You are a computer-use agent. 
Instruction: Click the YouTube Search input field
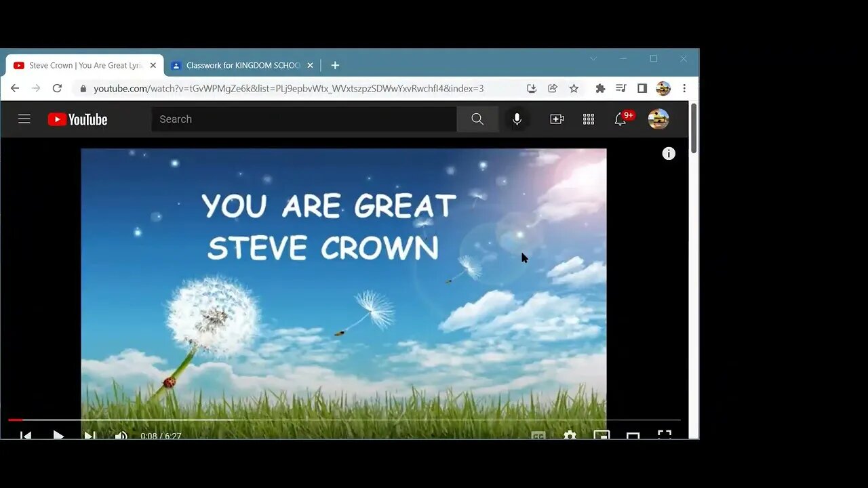pyautogui.click(x=304, y=119)
